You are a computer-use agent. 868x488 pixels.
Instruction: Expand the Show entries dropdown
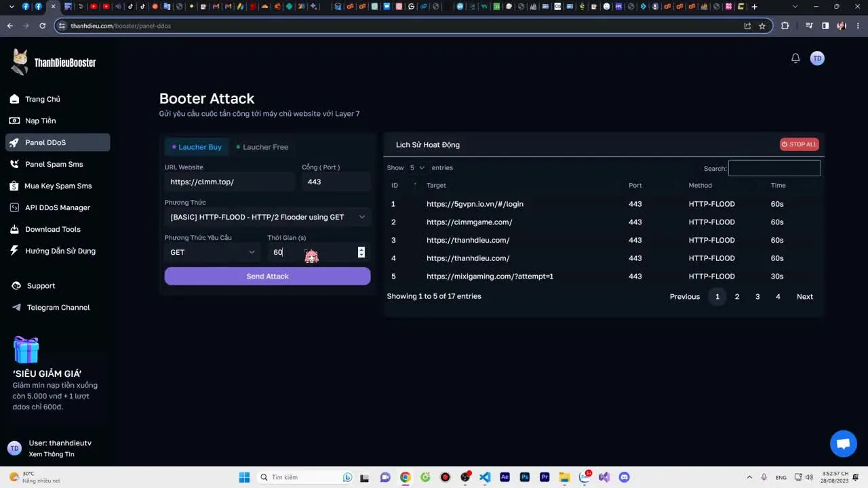[x=416, y=167]
